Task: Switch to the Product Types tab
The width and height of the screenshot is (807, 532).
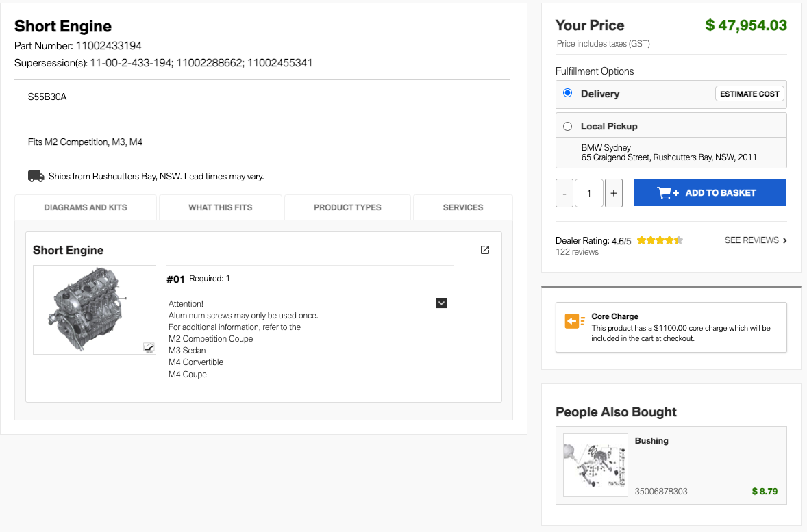Action: [347, 207]
